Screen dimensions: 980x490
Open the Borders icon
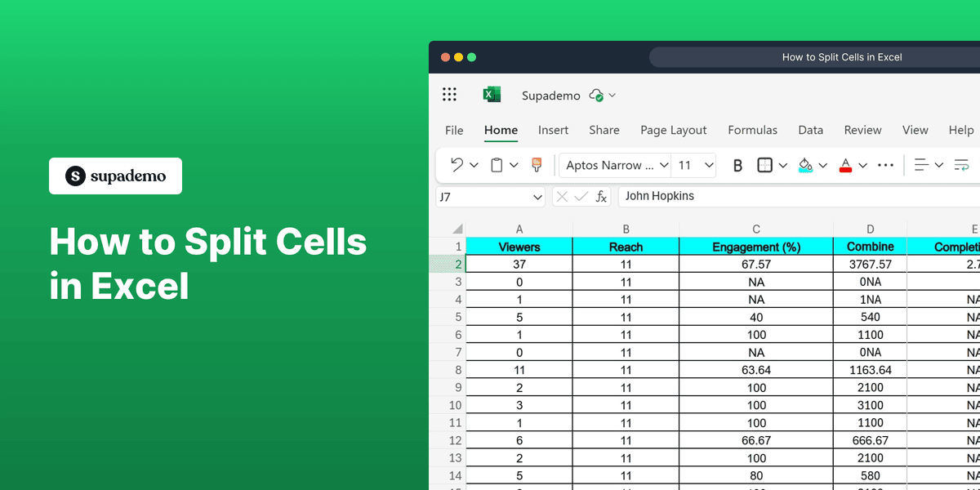coord(766,164)
